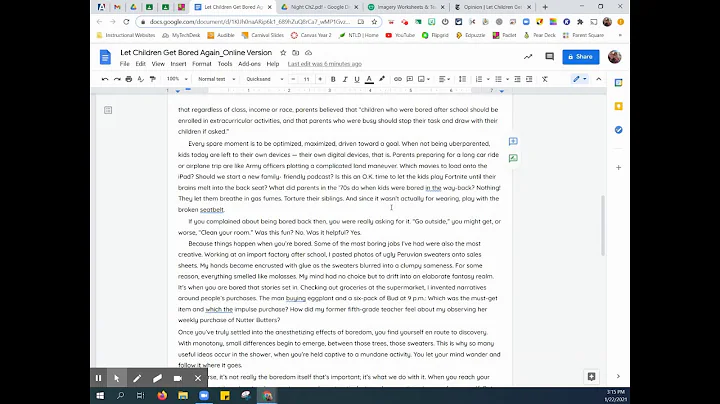The width and height of the screenshot is (720, 404).
Task: Open the Tools menu
Action: pyautogui.click(x=225, y=64)
